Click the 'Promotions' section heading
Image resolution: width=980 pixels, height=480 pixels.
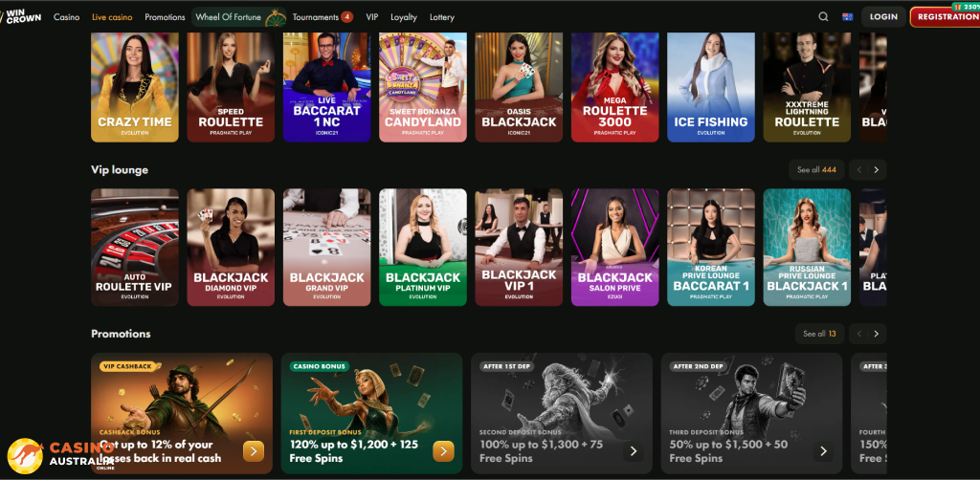[121, 334]
